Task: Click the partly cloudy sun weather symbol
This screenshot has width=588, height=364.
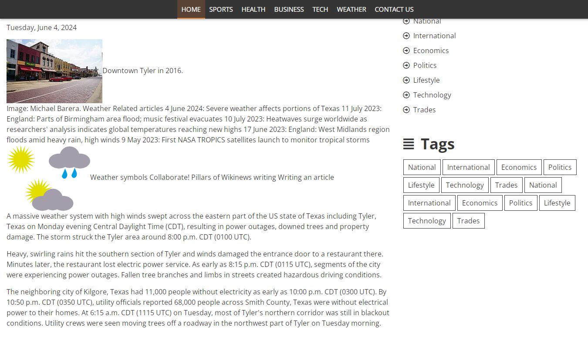Action: point(49,195)
